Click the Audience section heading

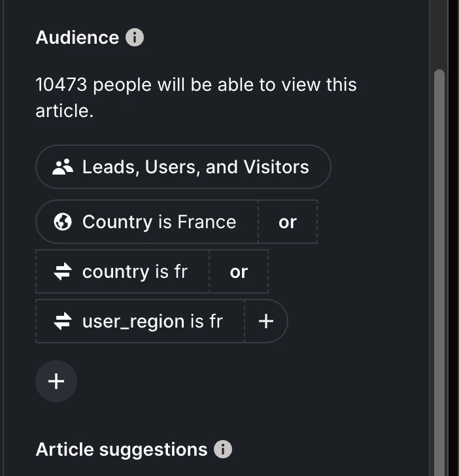(77, 38)
